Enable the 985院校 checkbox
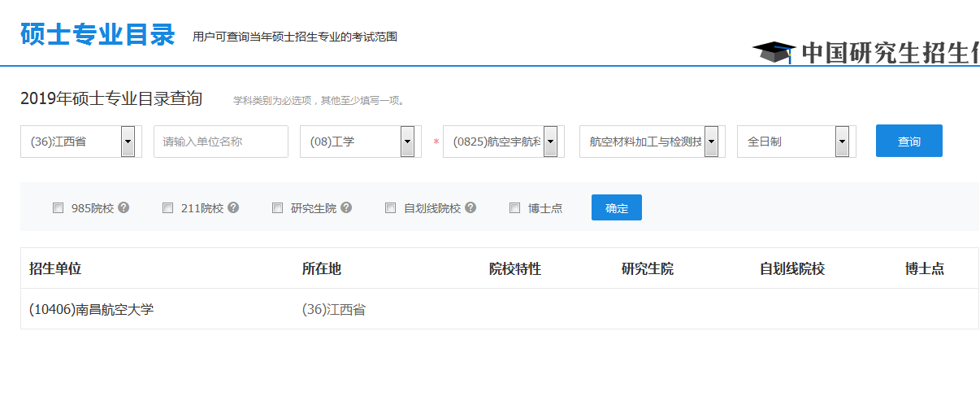This screenshot has height=401, width=980. (58, 207)
